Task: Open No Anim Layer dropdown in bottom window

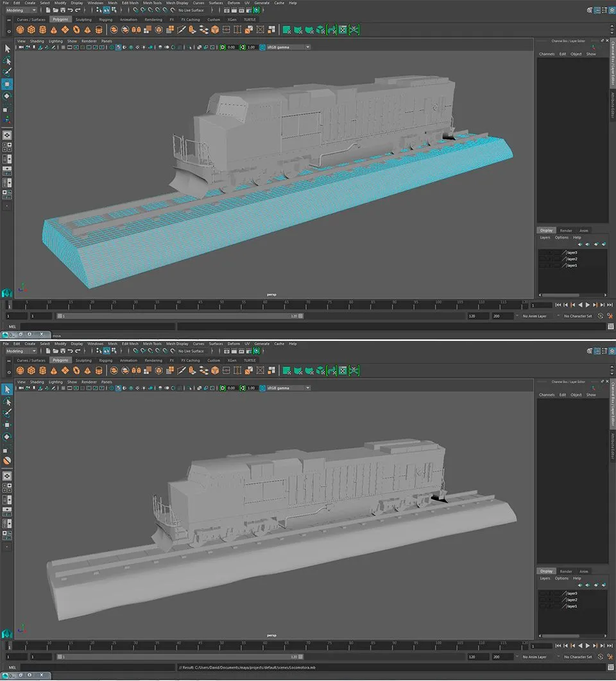Action: coord(535,657)
